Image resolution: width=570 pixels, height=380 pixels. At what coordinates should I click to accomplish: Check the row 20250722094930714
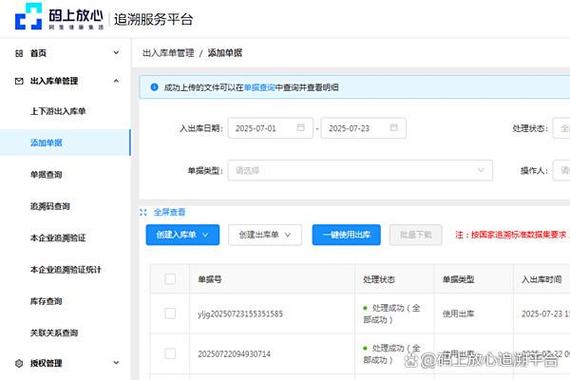click(x=170, y=353)
